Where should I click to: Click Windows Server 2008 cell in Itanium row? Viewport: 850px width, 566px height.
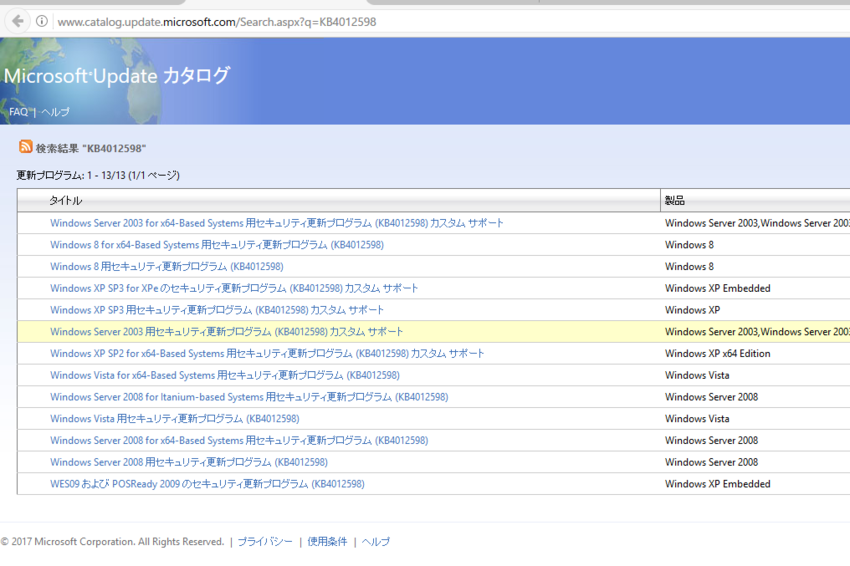711,396
